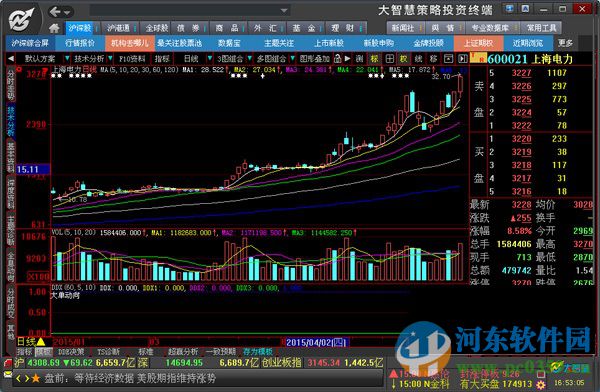Open 上市新股 in the sub navigation
Screen dimensions: 600x392
coord(329,43)
